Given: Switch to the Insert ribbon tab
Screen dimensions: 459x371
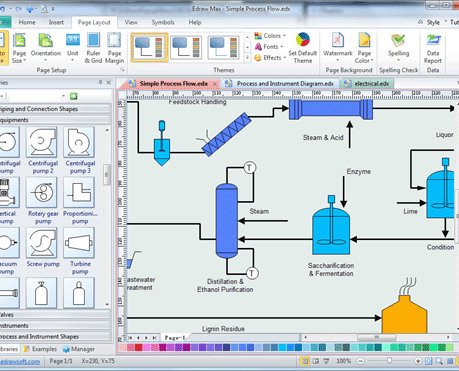Looking at the screenshot, I should click(x=56, y=22).
